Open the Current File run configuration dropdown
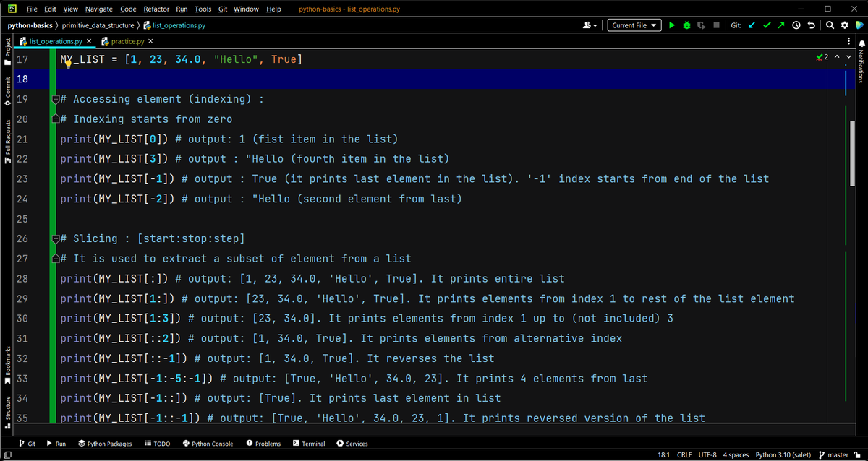868x461 pixels. (634, 25)
